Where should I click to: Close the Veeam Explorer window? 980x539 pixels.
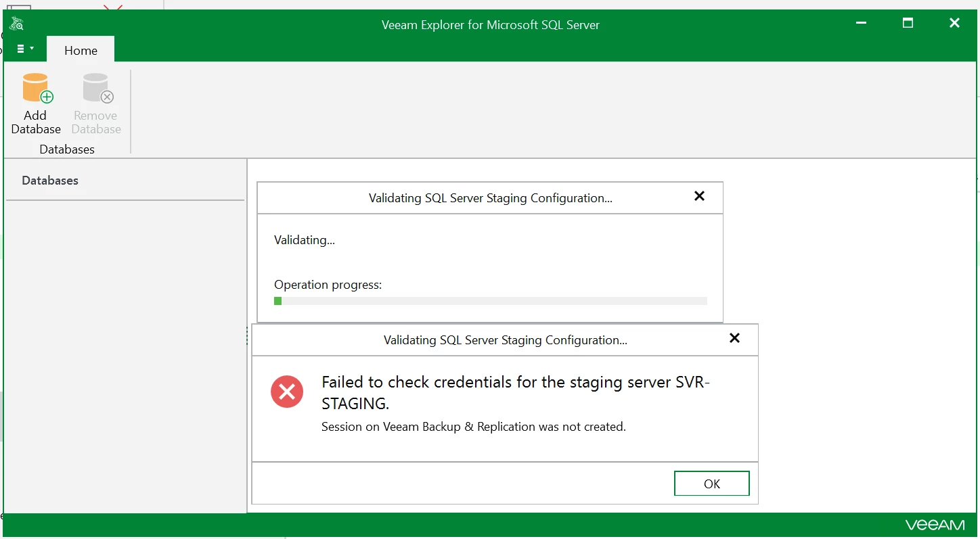point(954,23)
